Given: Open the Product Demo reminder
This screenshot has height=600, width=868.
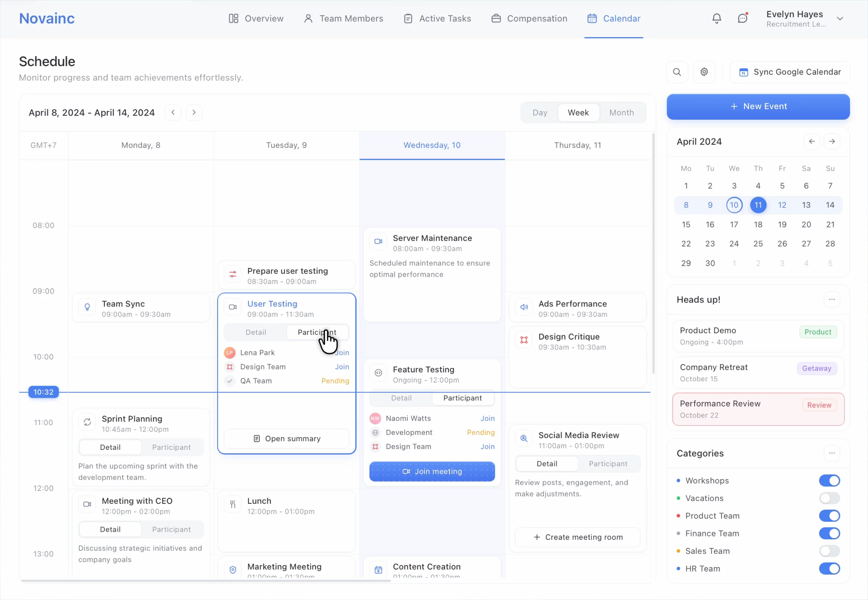Looking at the screenshot, I should [758, 336].
